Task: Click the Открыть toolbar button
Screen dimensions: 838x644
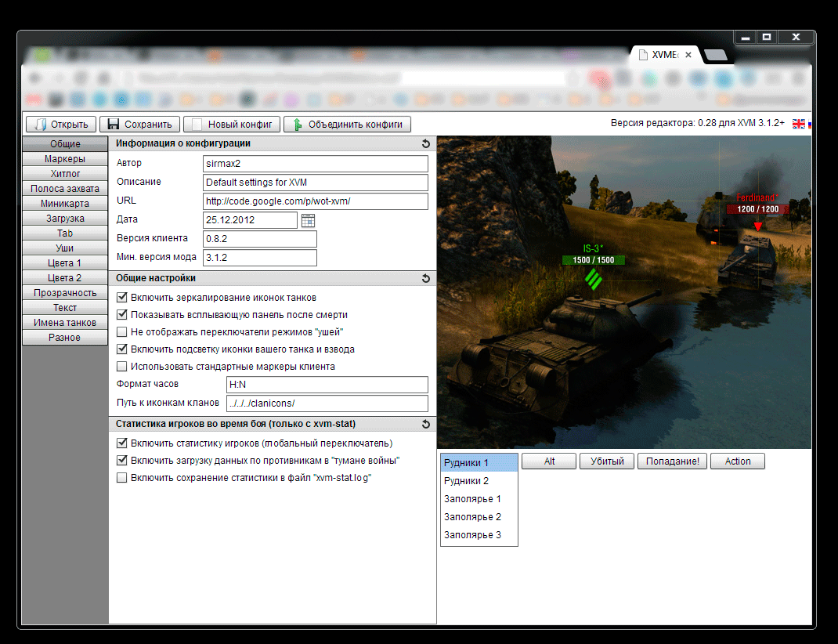Action: point(61,124)
